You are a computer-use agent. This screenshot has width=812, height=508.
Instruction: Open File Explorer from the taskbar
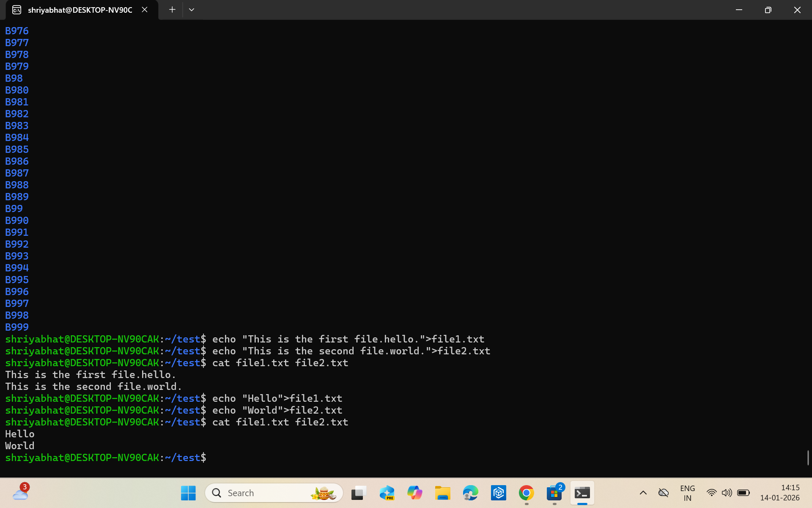[x=442, y=493]
